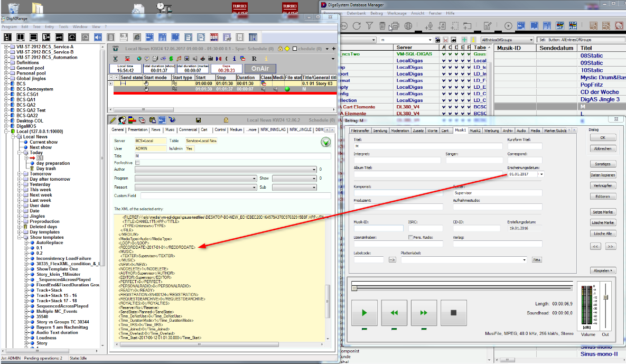Image resolution: width=626 pixels, height=364 pixels.
Task: Expand the Plattenlabel combo box
Action: pyautogui.click(x=524, y=259)
